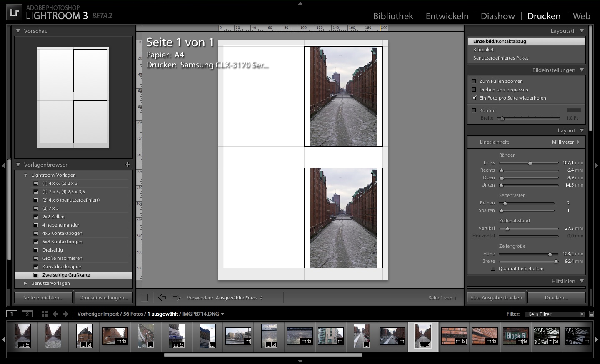Enable the 'Kontur' stroke checkbox
Screen dimensions: 600x364
point(474,110)
